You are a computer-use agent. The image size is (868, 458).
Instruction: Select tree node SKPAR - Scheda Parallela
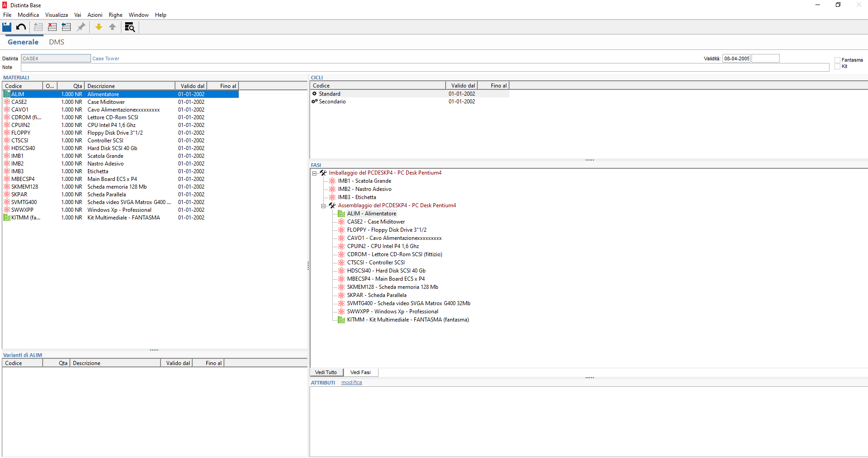[x=377, y=295]
